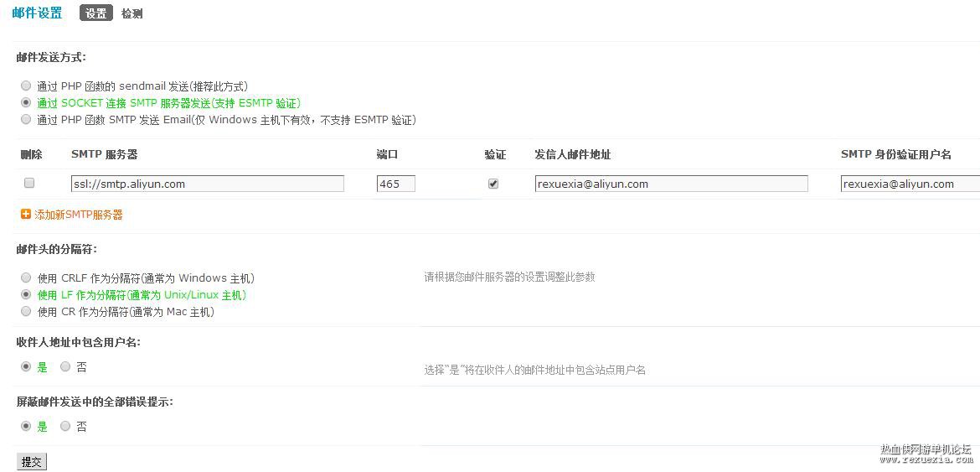Click the orange plus icon to add an SMTP server
The height and width of the screenshot is (472, 980).
pos(26,215)
